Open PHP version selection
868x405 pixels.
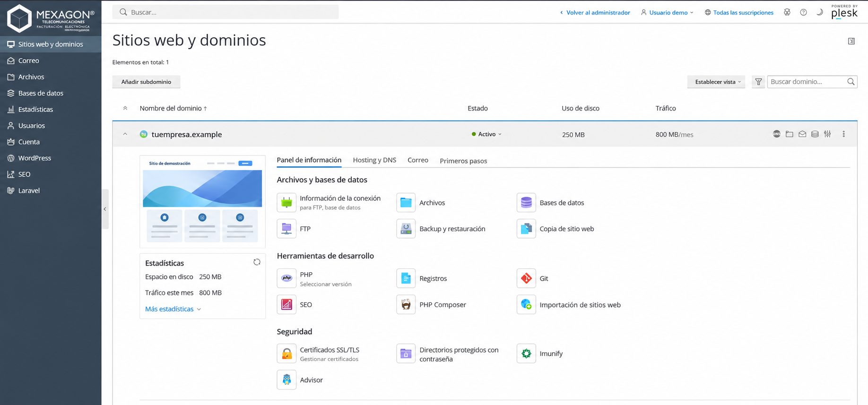[x=314, y=279]
